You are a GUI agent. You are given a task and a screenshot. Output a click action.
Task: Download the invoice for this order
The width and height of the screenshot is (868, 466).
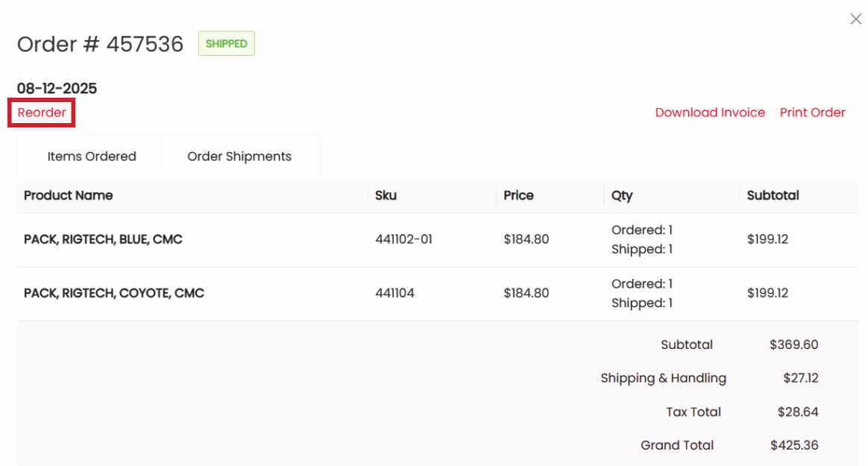(710, 113)
